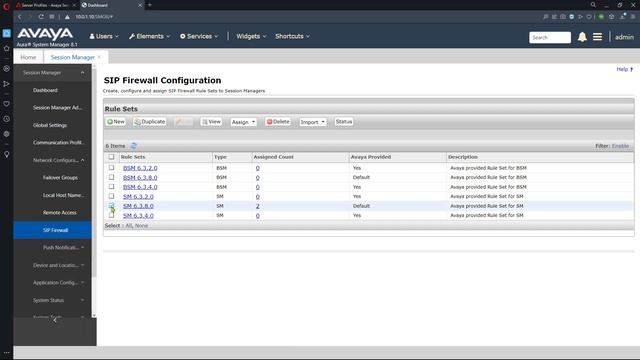The image size is (640, 360).
Task: Open the Opera sidebar history clock icon
Action: pyautogui.click(x=7, y=119)
